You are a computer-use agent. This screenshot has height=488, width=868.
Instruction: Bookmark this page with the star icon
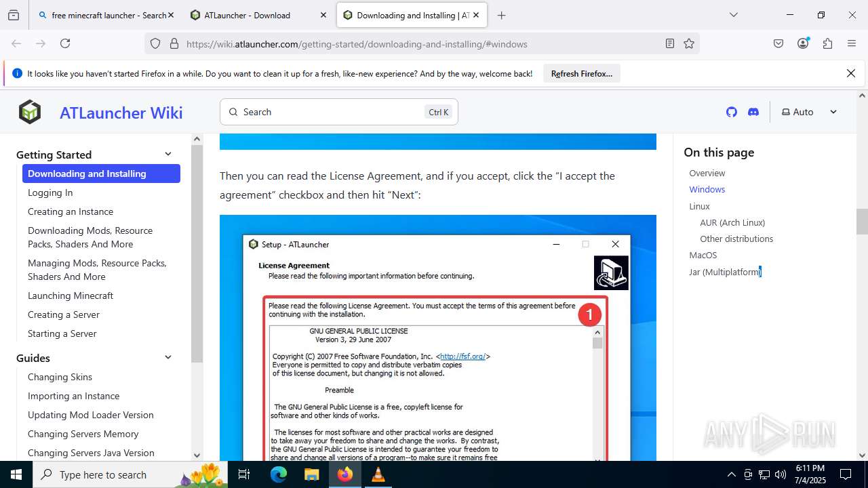(x=689, y=43)
